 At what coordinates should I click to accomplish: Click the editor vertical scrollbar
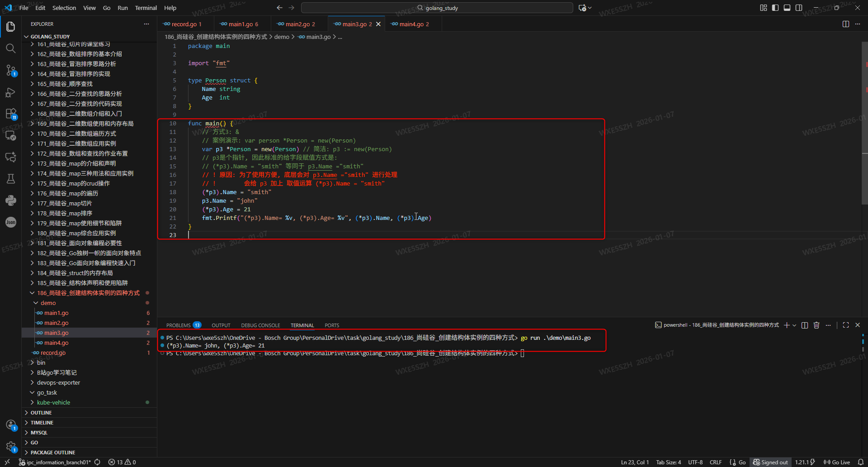point(865,123)
